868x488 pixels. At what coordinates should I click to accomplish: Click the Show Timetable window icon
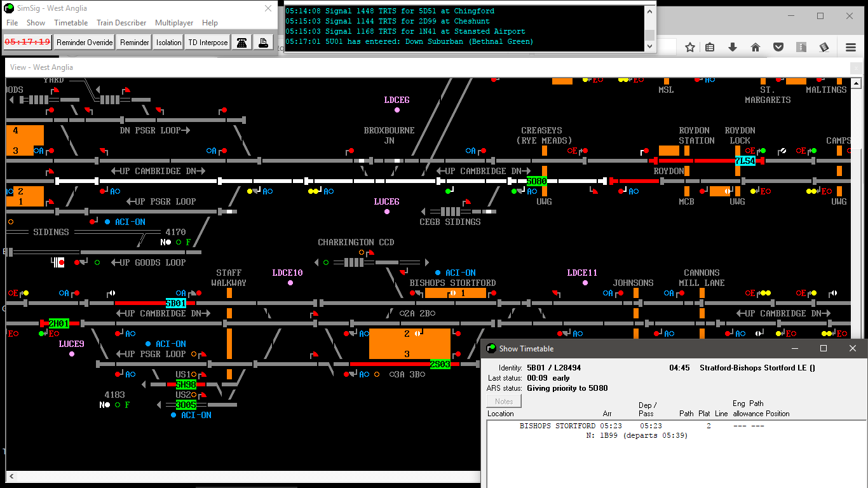coord(491,348)
